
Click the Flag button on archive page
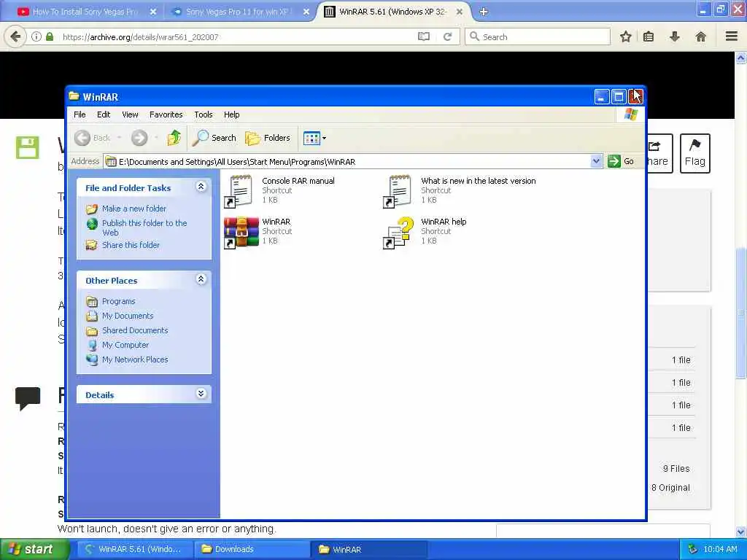694,153
